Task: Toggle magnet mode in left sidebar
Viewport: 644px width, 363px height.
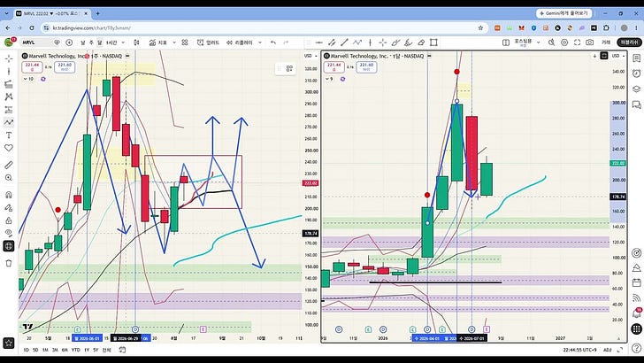Action: coord(9,195)
